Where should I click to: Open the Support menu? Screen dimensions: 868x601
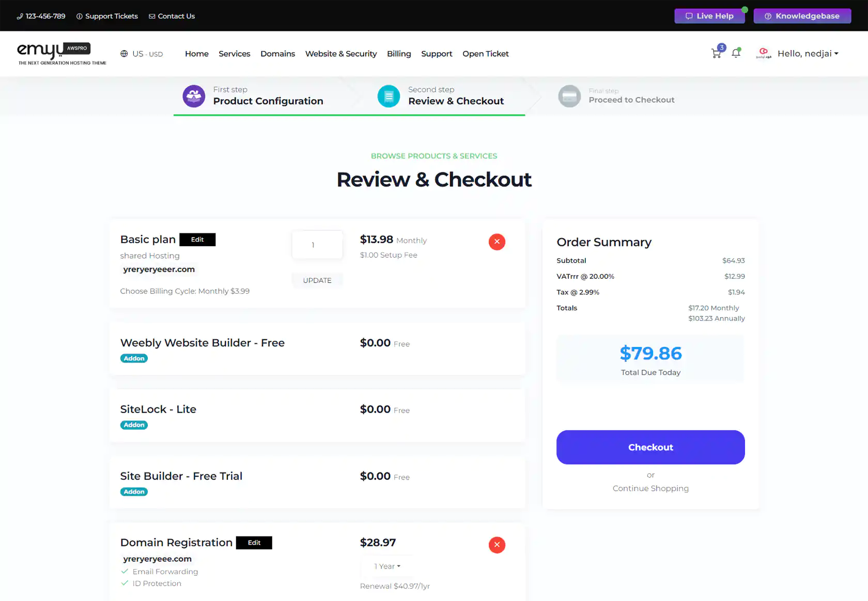click(x=437, y=54)
